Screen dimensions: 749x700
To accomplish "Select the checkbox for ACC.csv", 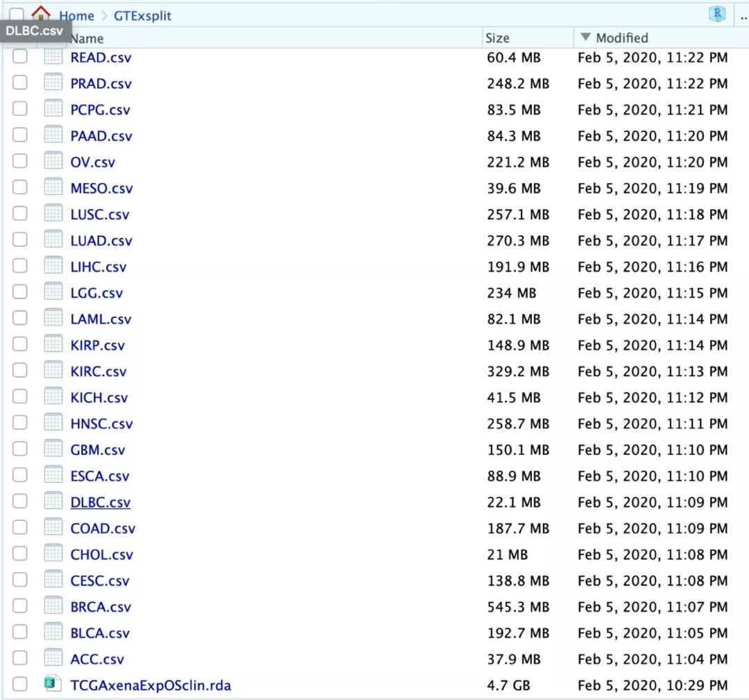I will pos(19,658).
